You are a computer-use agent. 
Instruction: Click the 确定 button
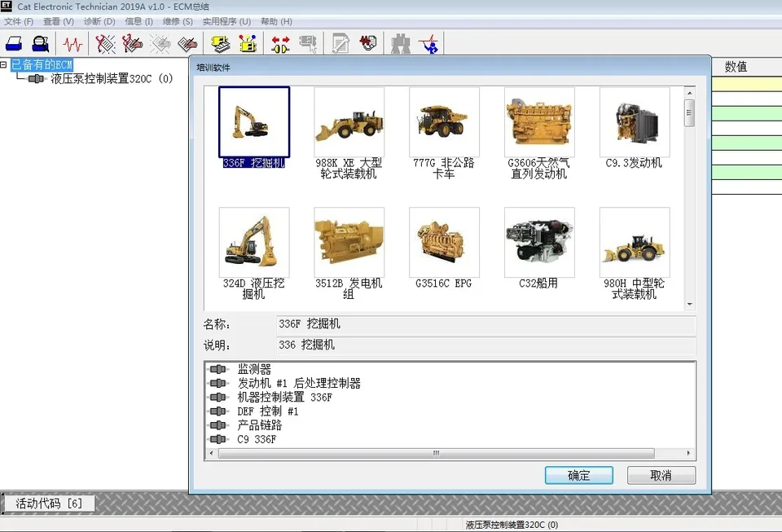click(579, 475)
